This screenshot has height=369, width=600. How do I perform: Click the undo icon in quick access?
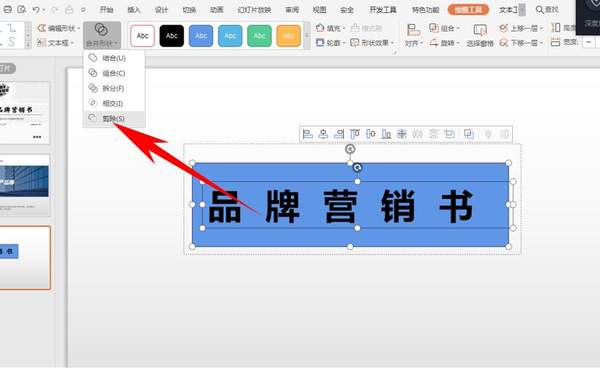pyautogui.click(x=36, y=10)
